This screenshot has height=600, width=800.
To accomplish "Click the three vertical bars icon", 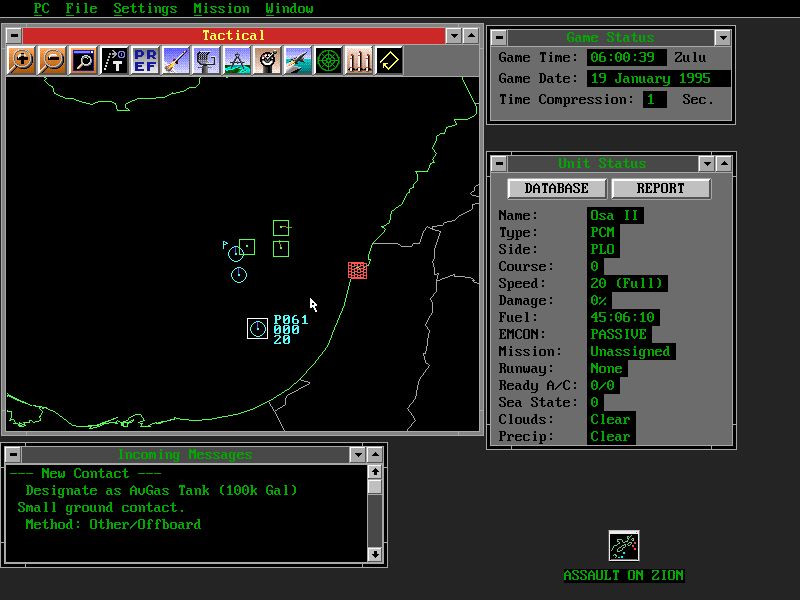I will [x=359, y=61].
